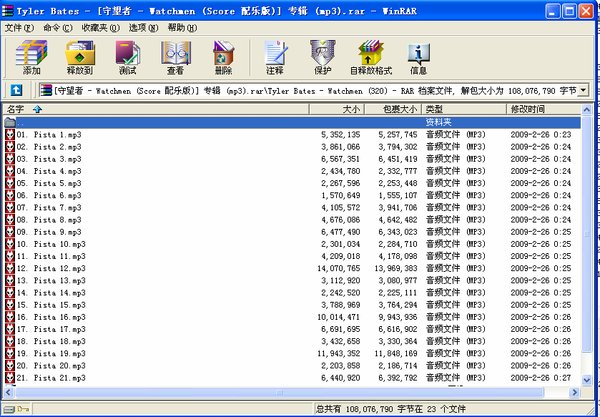Viewport: 600px width, 417px height.
Task: Click size value 10,014,471
Action: [339, 317]
